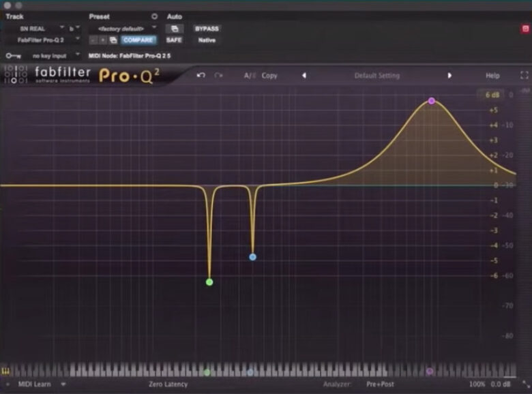Select the previous preset minus button
This screenshot has width=532, height=394.
pos(93,40)
